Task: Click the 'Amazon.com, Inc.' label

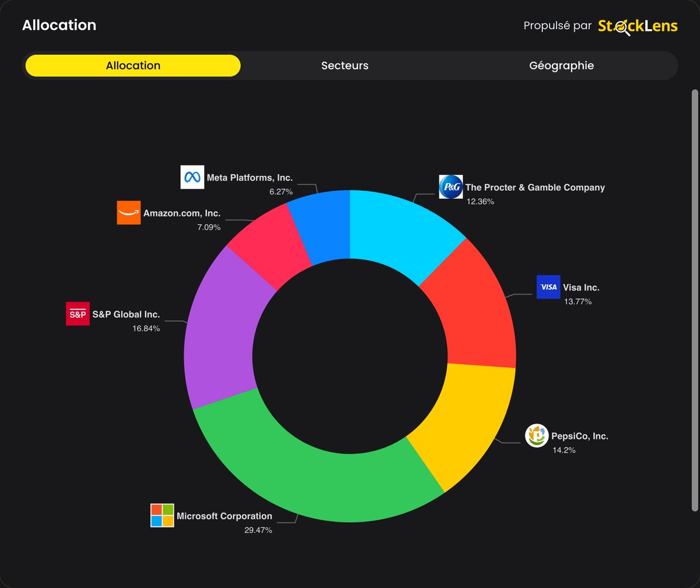Action: point(182,213)
